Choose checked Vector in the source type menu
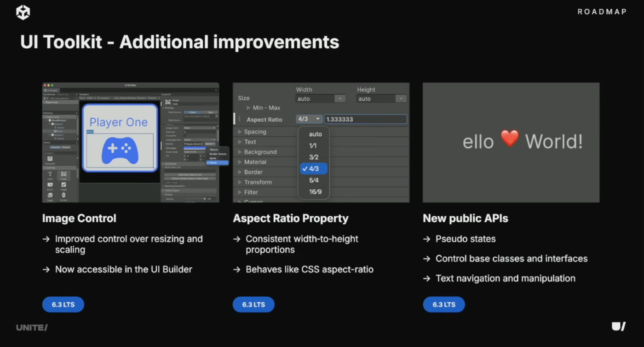Screen dimensions: 644x347 coord(218,162)
